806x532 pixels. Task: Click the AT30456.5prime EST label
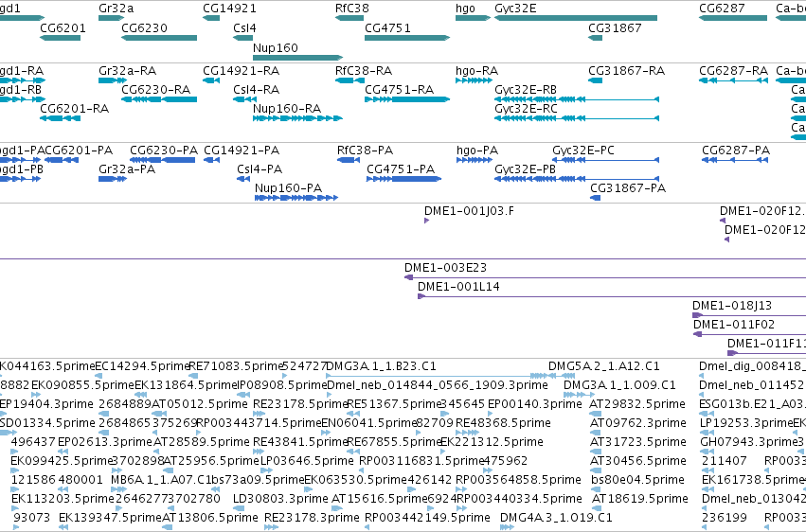pos(638,461)
